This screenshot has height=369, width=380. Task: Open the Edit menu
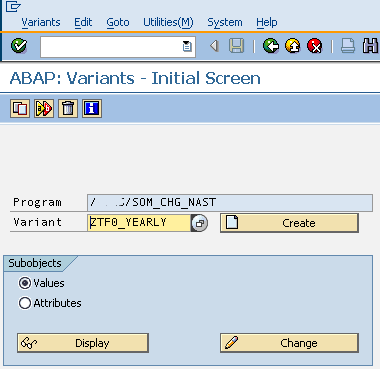[x=83, y=22]
